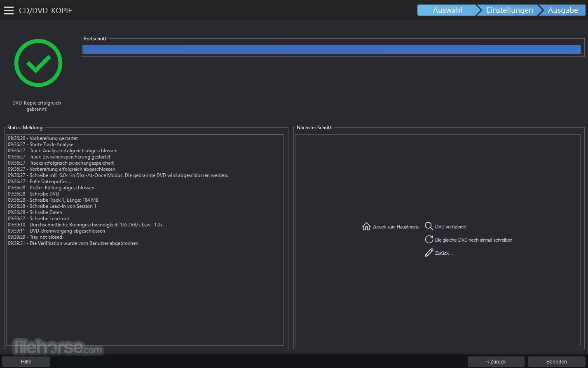This screenshot has height=368, width=588.
Task: Select log line 'Vorbereitung erfolgreich abgeschlossen'
Action: [62, 169]
